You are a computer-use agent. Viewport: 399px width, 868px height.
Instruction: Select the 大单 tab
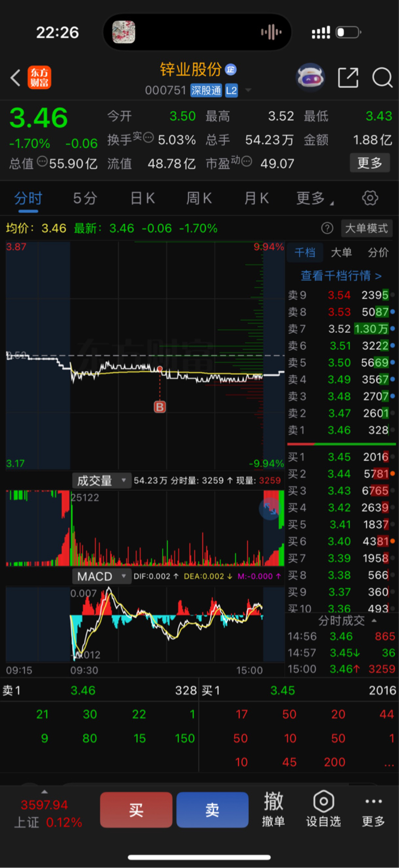[341, 252]
